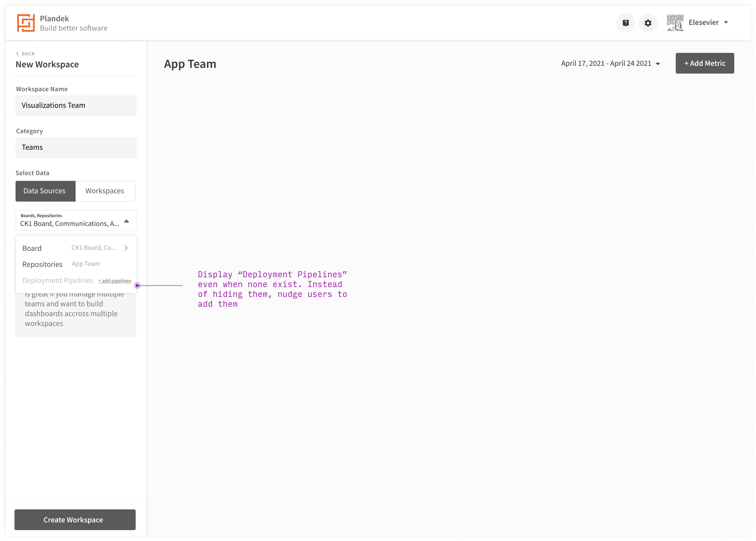Click the Plandek logo icon
Image resolution: width=756 pixels, height=541 pixels.
click(26, 23)
